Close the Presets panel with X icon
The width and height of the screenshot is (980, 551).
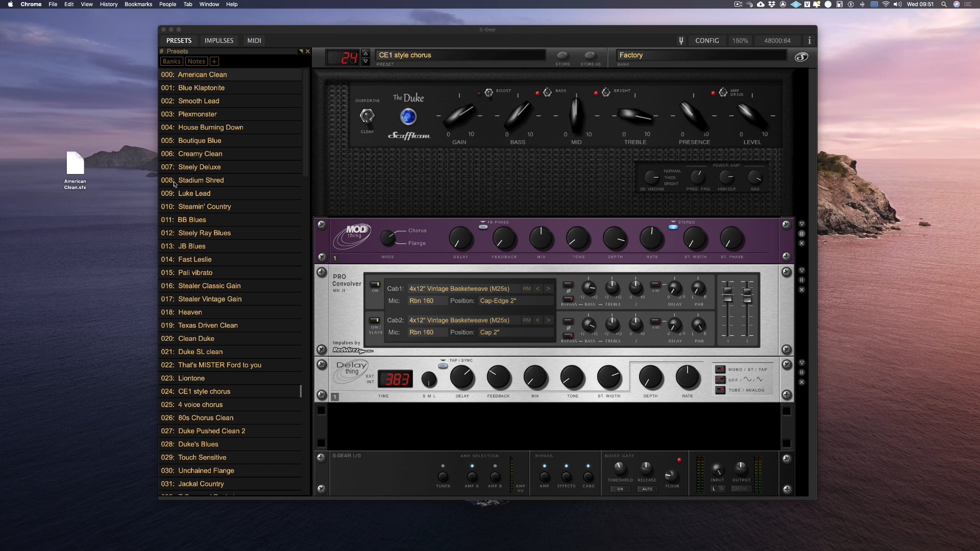coord(307,51)
